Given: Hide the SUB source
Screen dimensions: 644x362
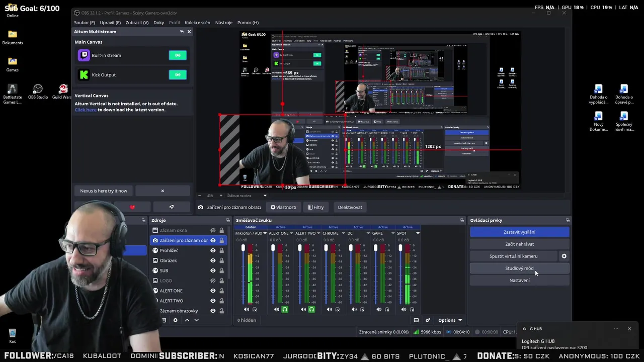Looking at the screenshot, I should (213, 270).
